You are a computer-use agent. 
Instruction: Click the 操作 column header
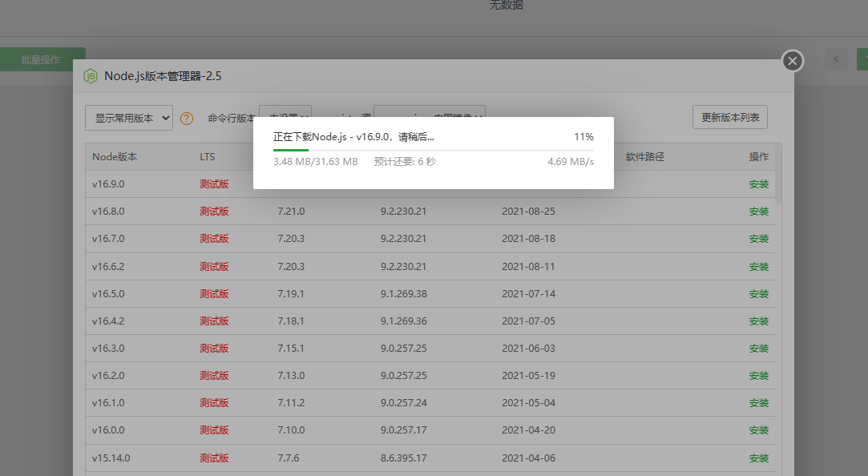pos(758,156)
